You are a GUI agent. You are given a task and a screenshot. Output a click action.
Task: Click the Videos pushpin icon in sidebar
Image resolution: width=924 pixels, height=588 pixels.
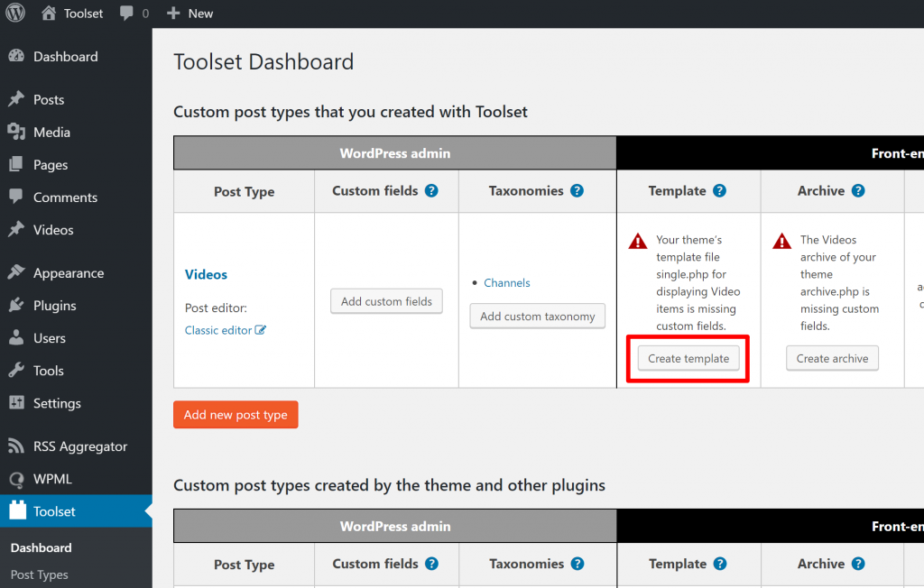(16, 229)
